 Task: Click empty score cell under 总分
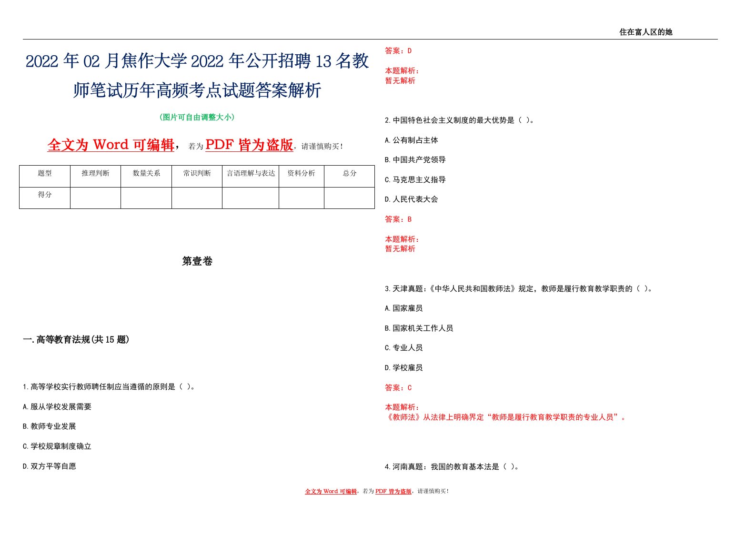pos(350,198)
